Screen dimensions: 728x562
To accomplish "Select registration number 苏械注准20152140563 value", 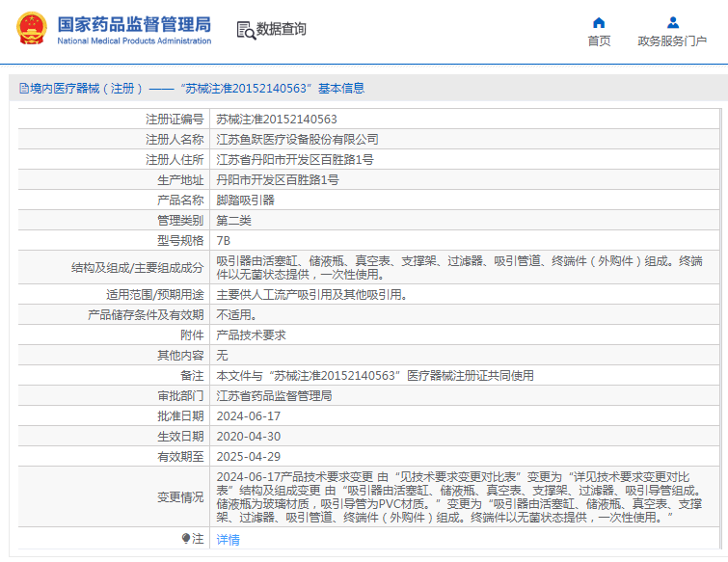I will click(277, 120).
